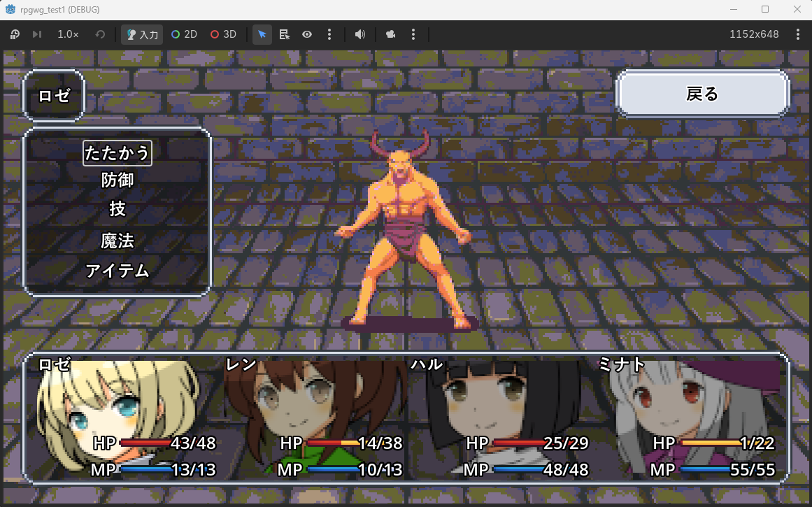The image size is (812, 507).
Task: Select the 3D selection mode
Action: 223,34
